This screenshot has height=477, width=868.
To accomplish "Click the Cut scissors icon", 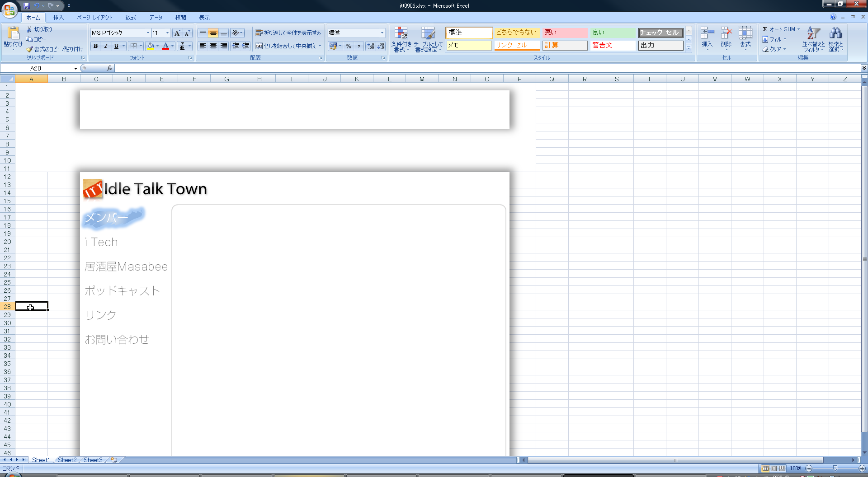I will (x=29, y=29).
